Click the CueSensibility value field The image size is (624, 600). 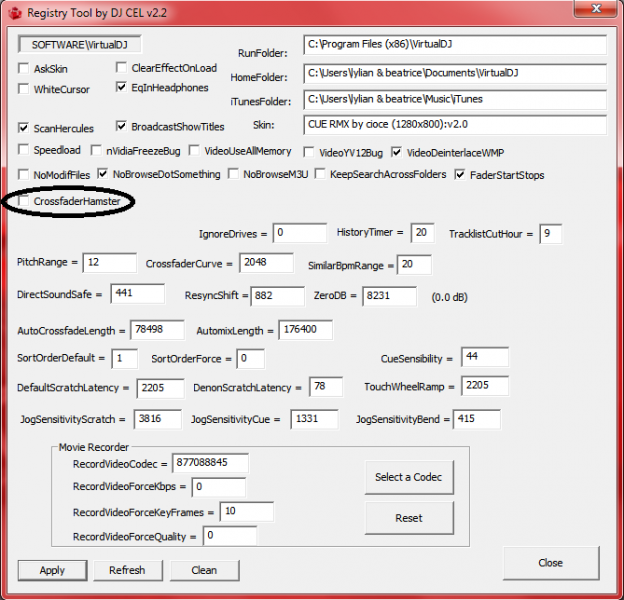coord(485,357)
